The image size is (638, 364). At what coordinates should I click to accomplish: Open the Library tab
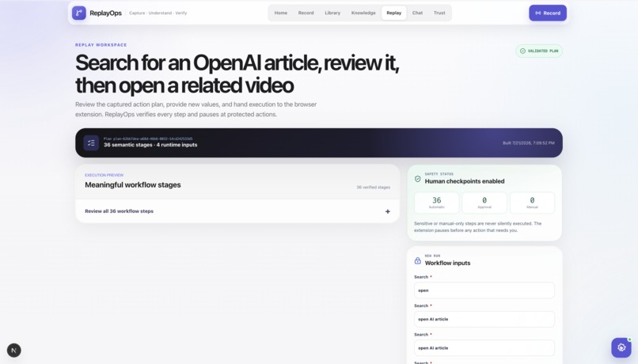click(x=332, y=13)
